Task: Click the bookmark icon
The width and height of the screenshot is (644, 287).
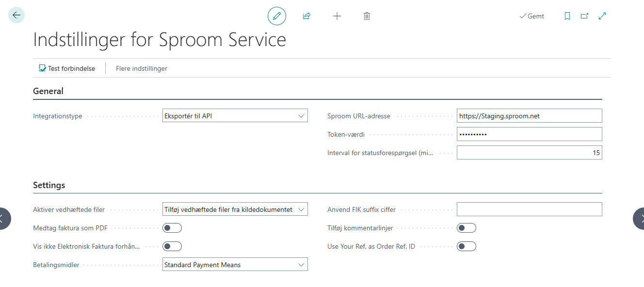Action: [567, 16]
